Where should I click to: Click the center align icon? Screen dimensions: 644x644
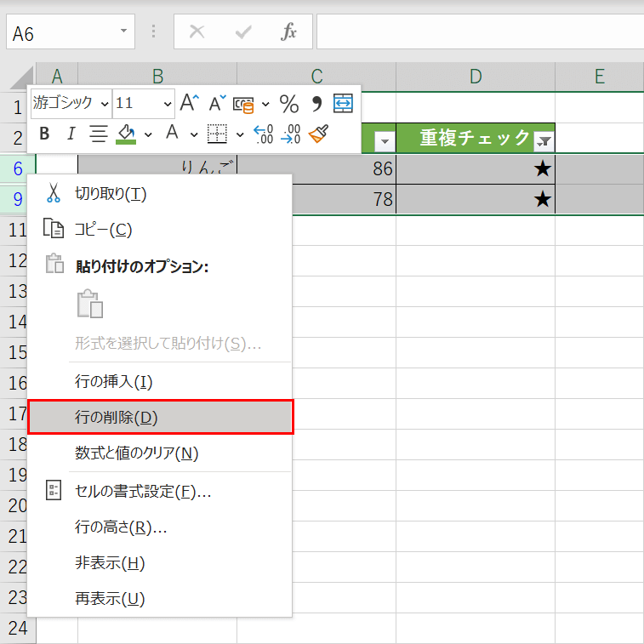click(x=99, y=134)
